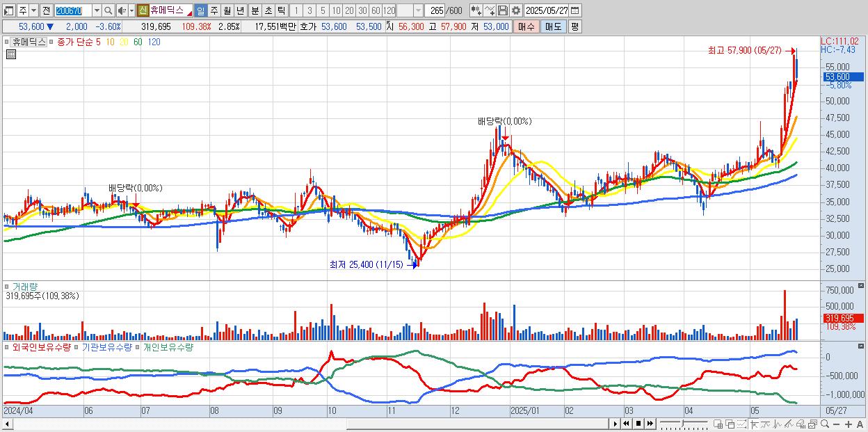Screen dimensions: 868x432
Task: Select the 초 (second) period button
Action: pyautogui.click(x=268, y=10)
